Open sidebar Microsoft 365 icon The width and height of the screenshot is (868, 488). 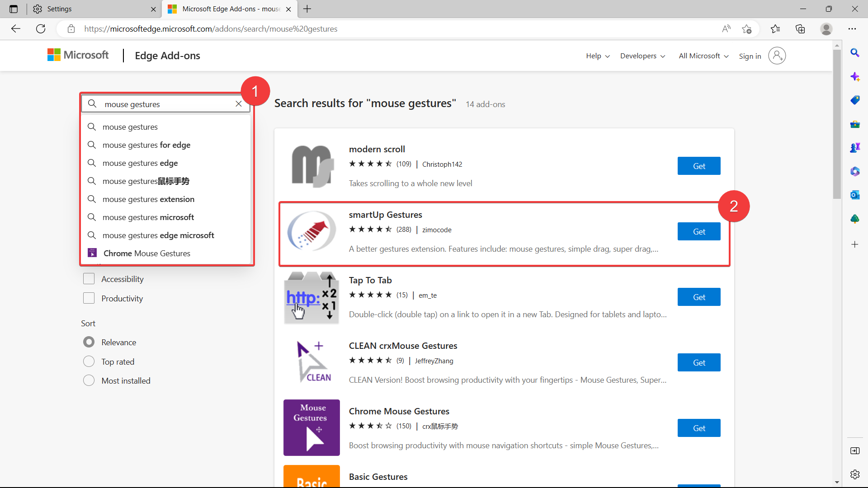(854, 171)
